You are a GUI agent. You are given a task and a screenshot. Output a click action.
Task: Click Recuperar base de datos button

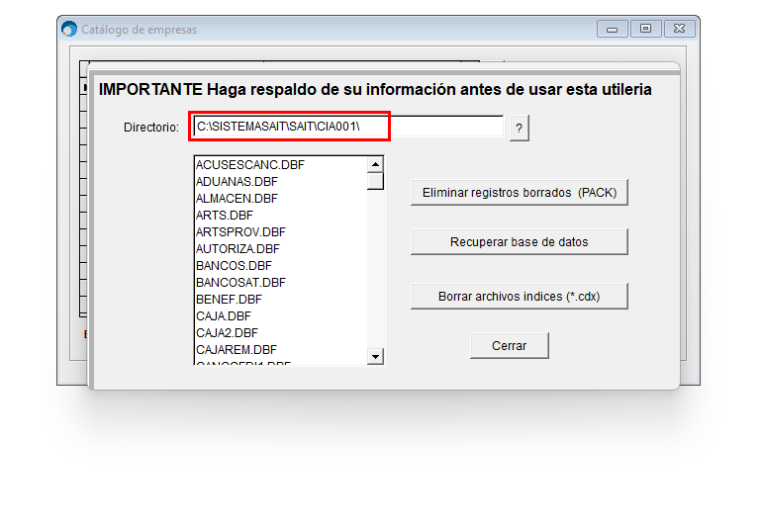(520, 242)
